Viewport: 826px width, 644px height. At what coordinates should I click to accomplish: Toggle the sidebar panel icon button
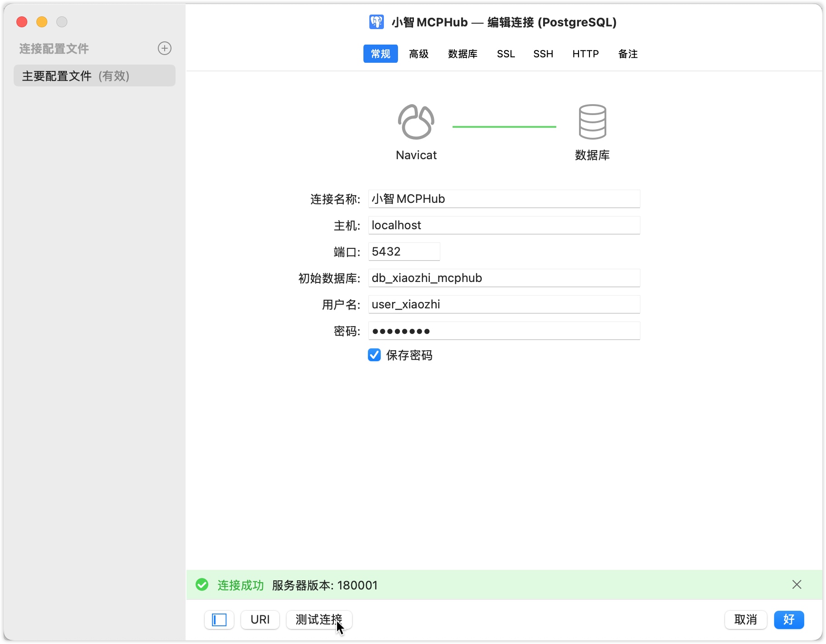[x=219, y=619]
